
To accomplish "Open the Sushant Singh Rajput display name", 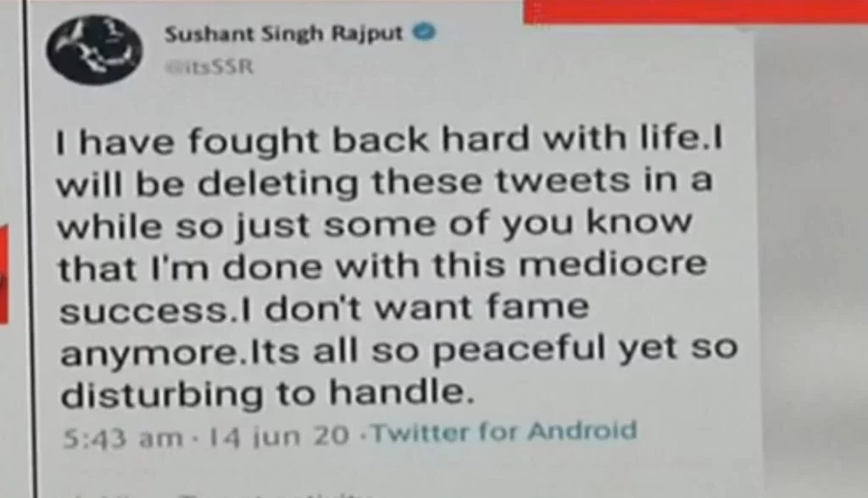I will (283, 34).
